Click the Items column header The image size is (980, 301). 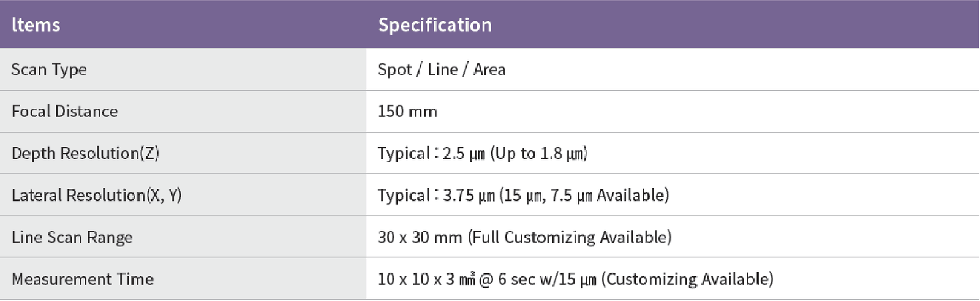point(36,25)
